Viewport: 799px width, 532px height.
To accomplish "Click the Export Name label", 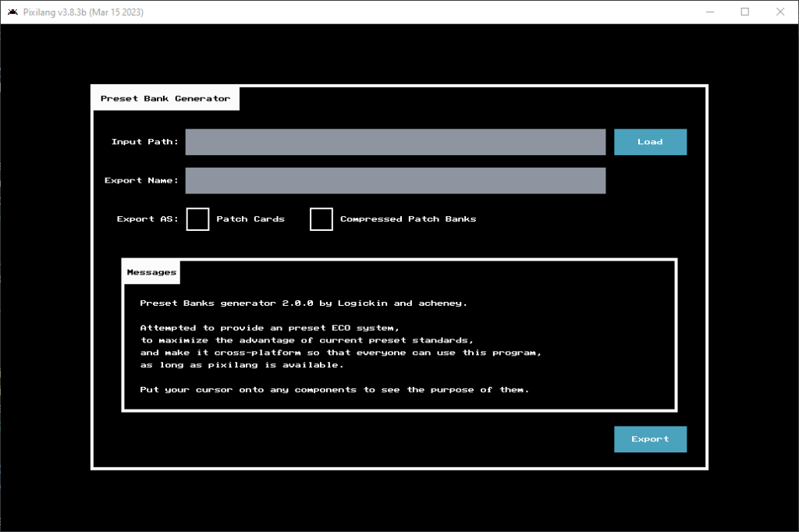I will (141, 180).
